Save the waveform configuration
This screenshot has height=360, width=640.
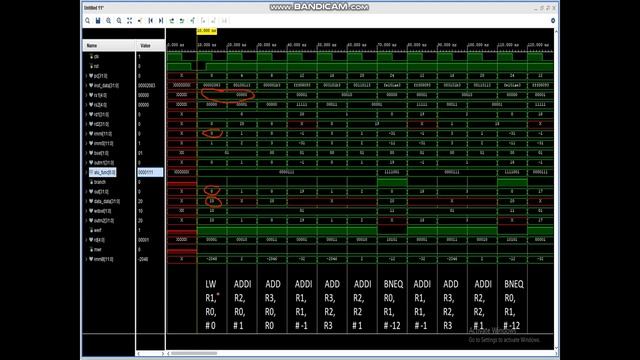coord(98,20)
